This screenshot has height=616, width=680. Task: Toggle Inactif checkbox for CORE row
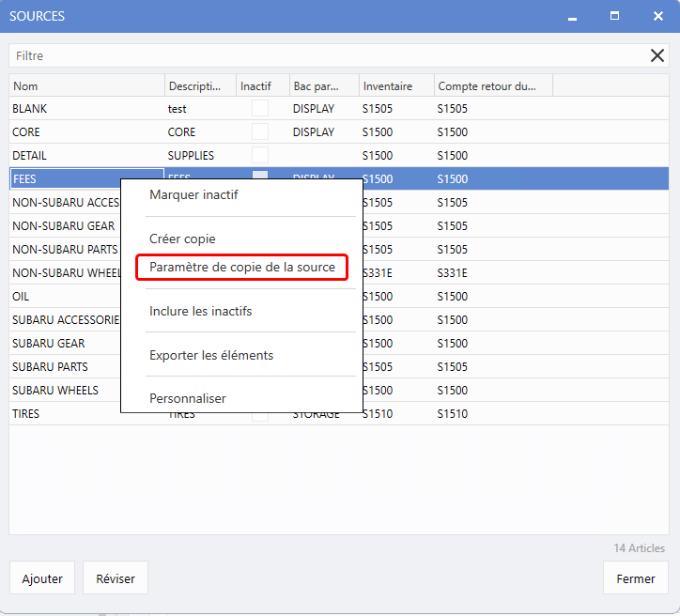[x=260, y=132]
